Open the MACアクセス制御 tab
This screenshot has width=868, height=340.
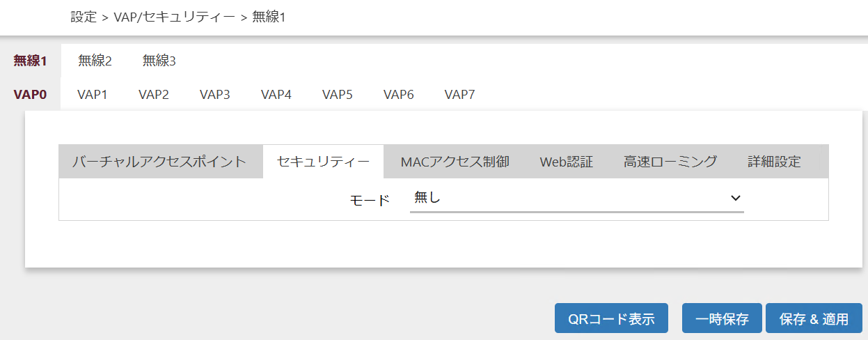pos(455,162)
